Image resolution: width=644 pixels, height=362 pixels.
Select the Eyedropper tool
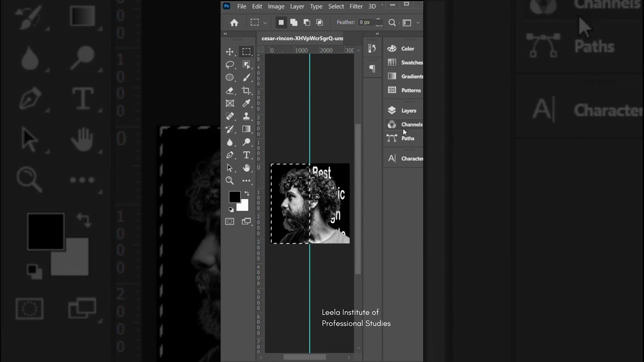(246, 103)
